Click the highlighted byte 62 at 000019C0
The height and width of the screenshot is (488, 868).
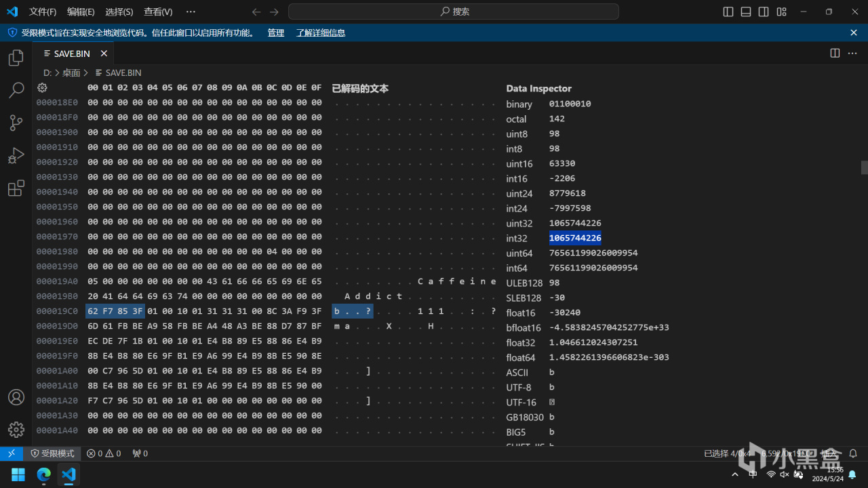[93, 311]
